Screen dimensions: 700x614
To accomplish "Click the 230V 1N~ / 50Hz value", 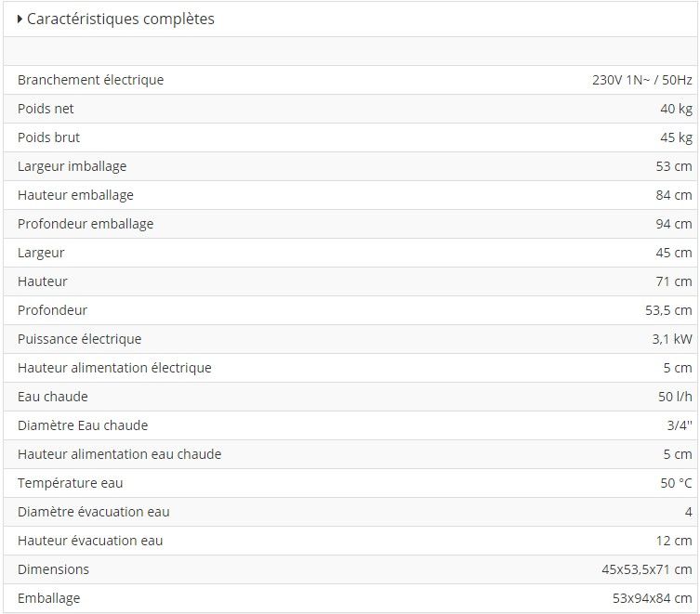I will (x=641, y=80).
